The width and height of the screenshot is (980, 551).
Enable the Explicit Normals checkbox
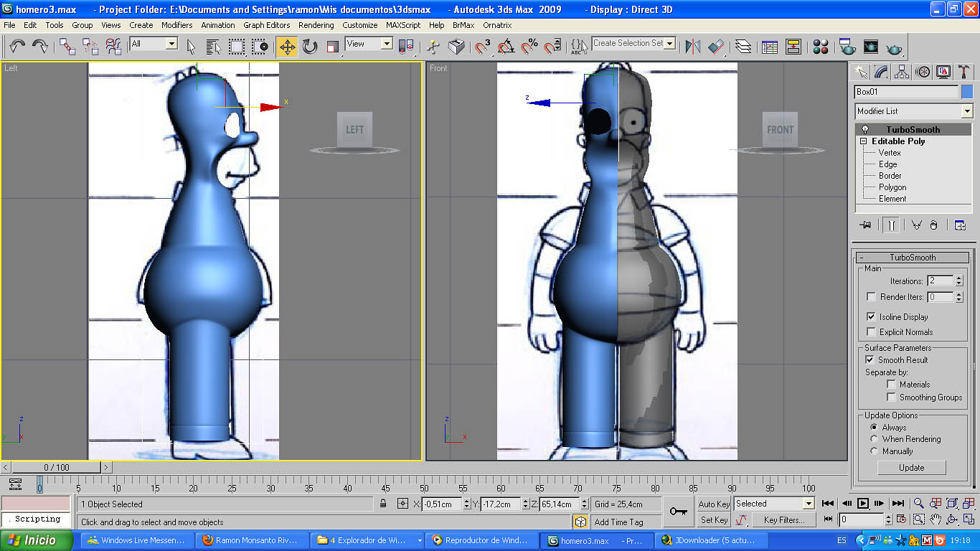click(871, 331)
